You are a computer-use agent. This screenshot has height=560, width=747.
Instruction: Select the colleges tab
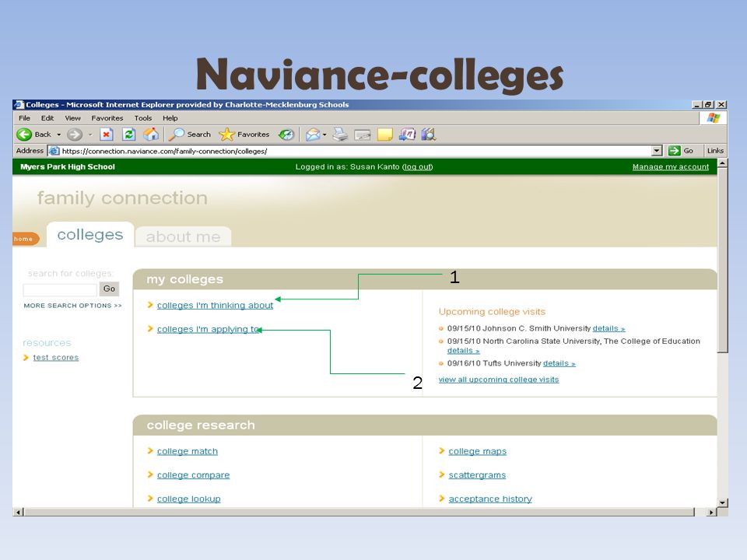click(90, 235)
